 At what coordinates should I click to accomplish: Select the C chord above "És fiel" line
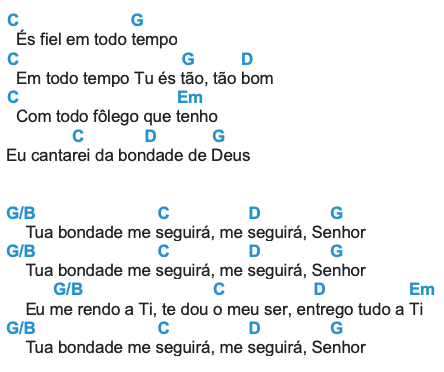tap(13, 20)
